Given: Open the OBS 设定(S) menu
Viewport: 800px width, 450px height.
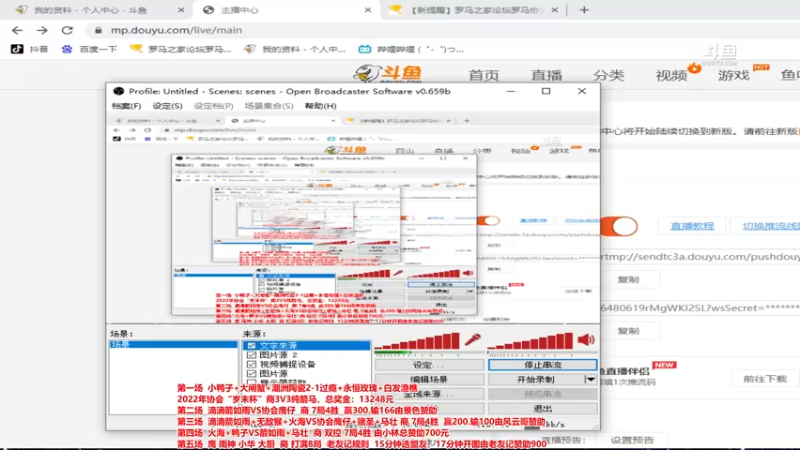Looking at the screenshot, I should pyautogui.click(x=167, y=106).
